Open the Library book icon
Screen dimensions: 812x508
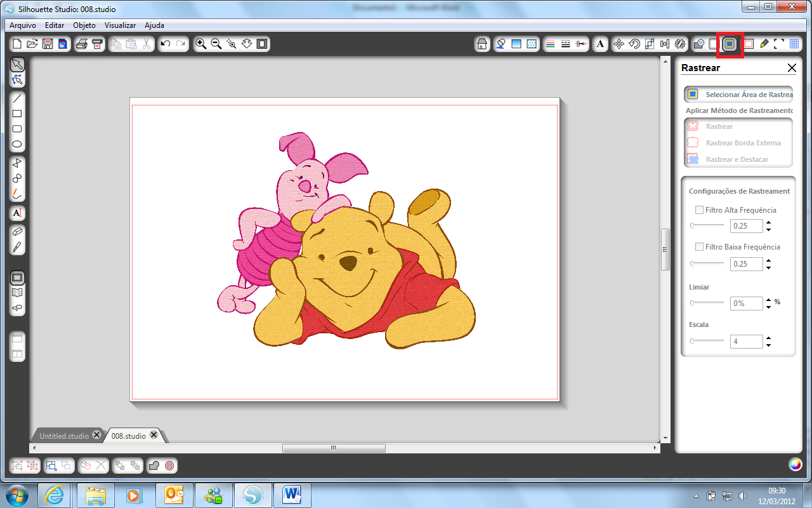17,293
